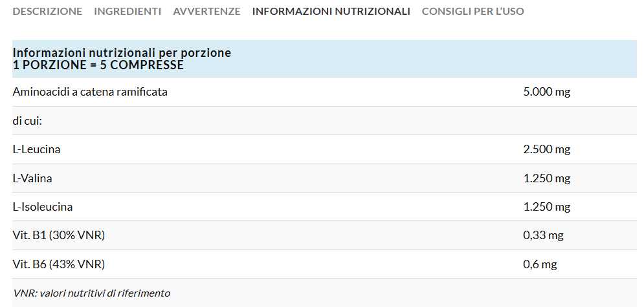This screenshot has height=307, width=644.
Task: Click the 2.500 mg value
Action: coord(546,149)
